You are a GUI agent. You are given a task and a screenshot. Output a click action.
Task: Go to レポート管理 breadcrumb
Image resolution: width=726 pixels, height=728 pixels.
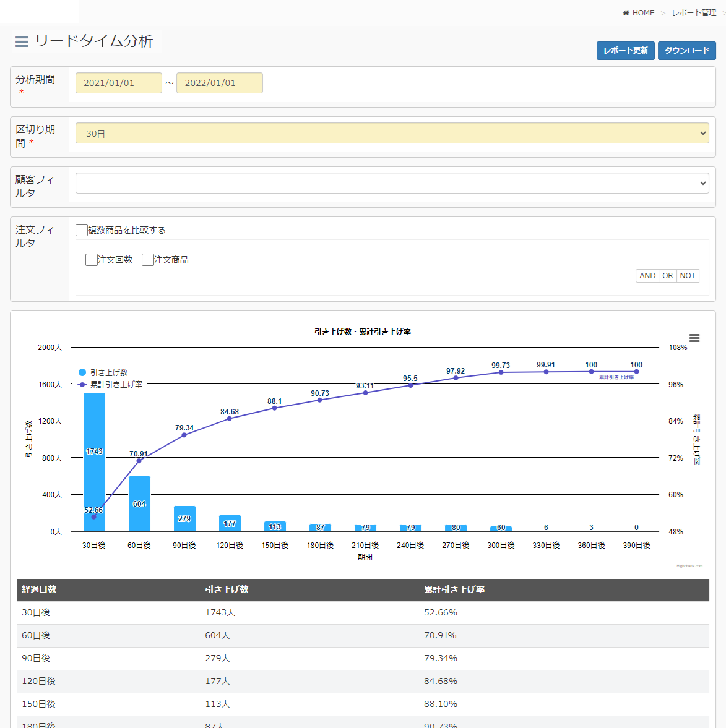tap(694, 13)
